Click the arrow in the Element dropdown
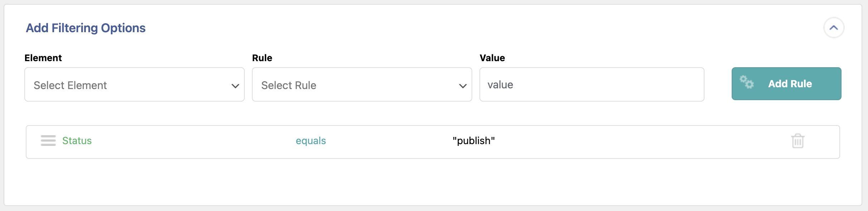This screenshot has height=211, width=868. pos(235,86)
